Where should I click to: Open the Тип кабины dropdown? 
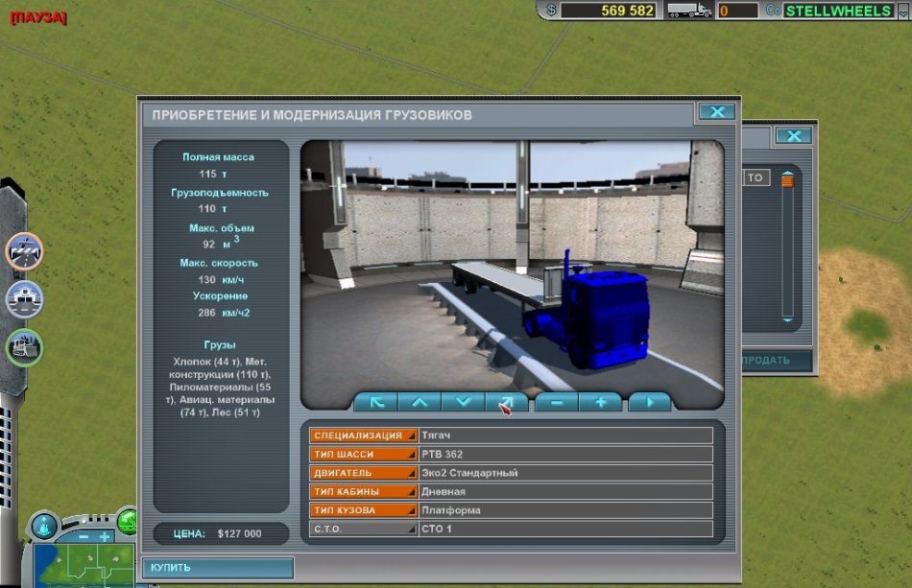(364, 492)
